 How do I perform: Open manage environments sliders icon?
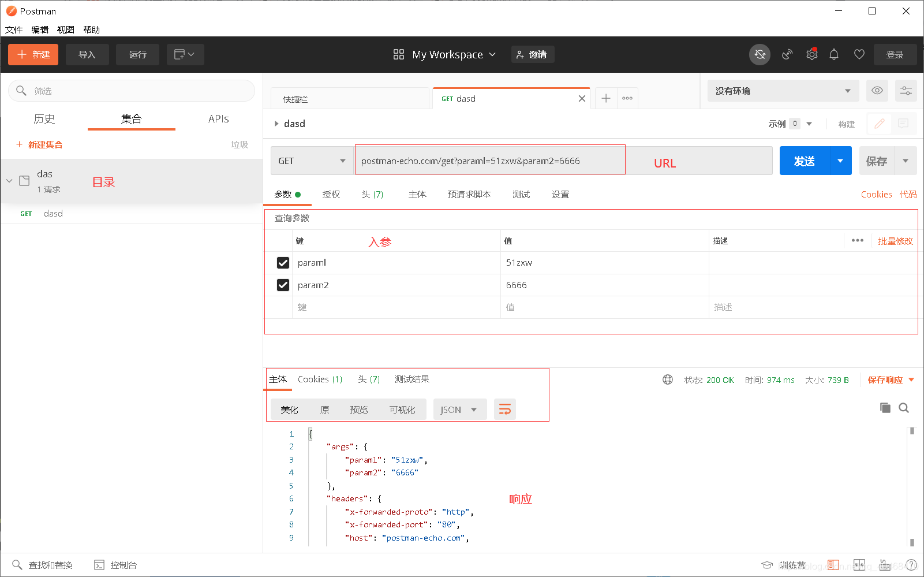point(906,91)
